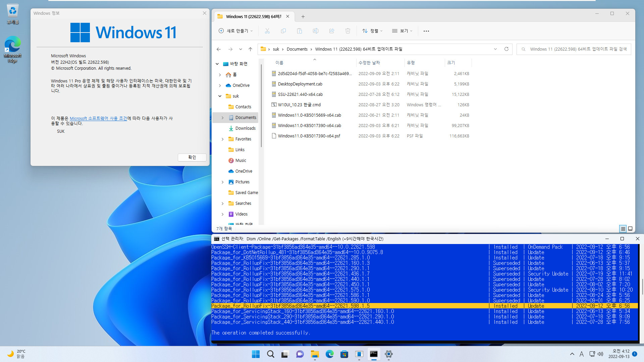The height and width of the screenshot is (362, 644).
Task: Select the View dropdown in File Explorer toolbar
Action: pyautogui.click(x=401, y=31)
